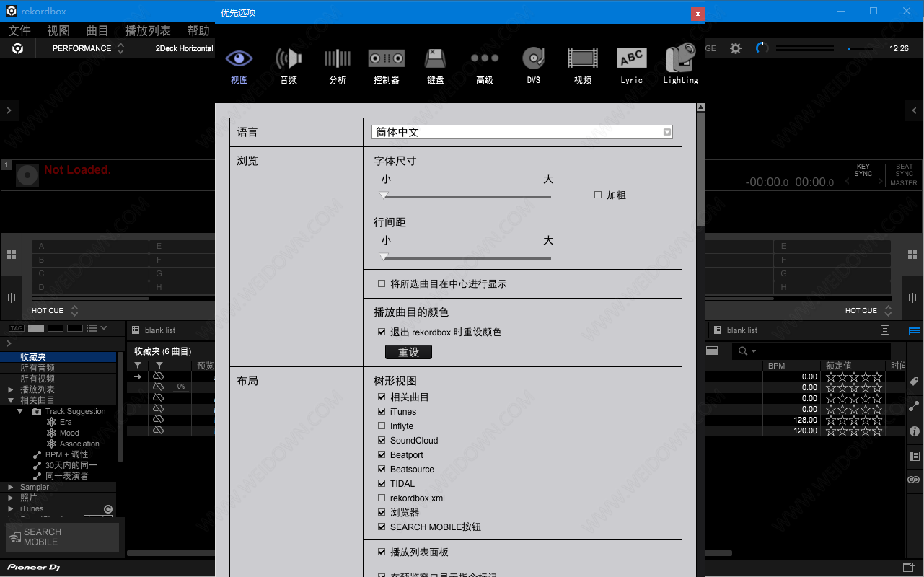Open the 曲目 menu
Image resolution: width=924 pixels, height=577 pixels.
point(97,30)
